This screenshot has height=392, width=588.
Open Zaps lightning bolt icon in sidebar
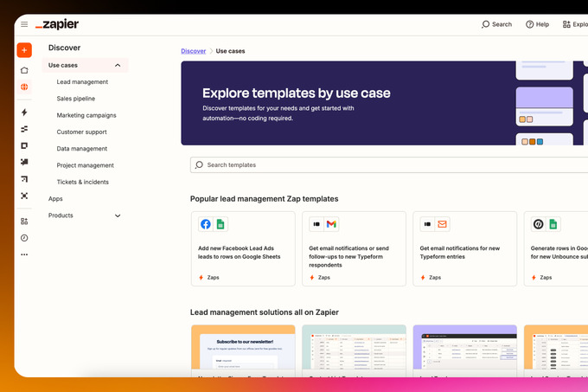pos(24,112)
